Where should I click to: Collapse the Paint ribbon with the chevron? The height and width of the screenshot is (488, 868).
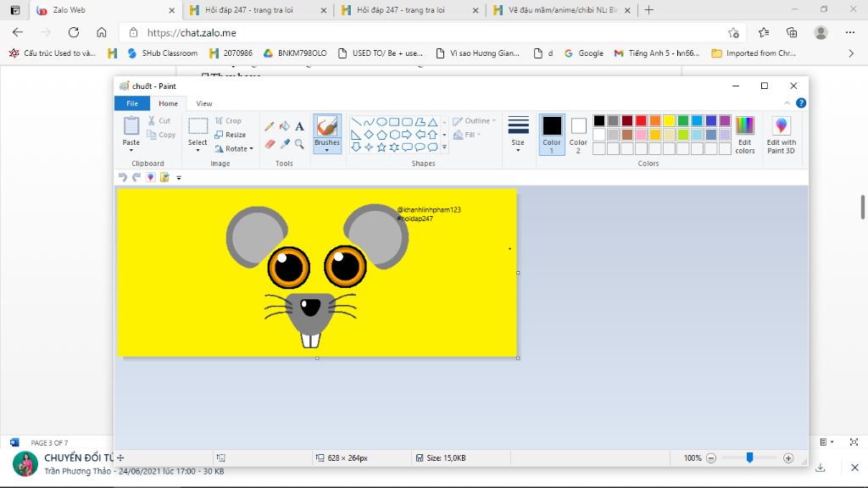coord(787,103)
